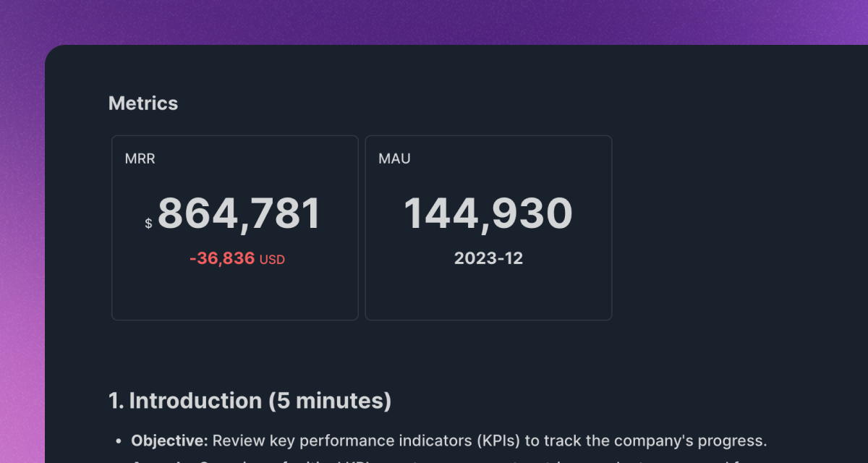Click the MAU value 144,930

(x=488, y=212)
